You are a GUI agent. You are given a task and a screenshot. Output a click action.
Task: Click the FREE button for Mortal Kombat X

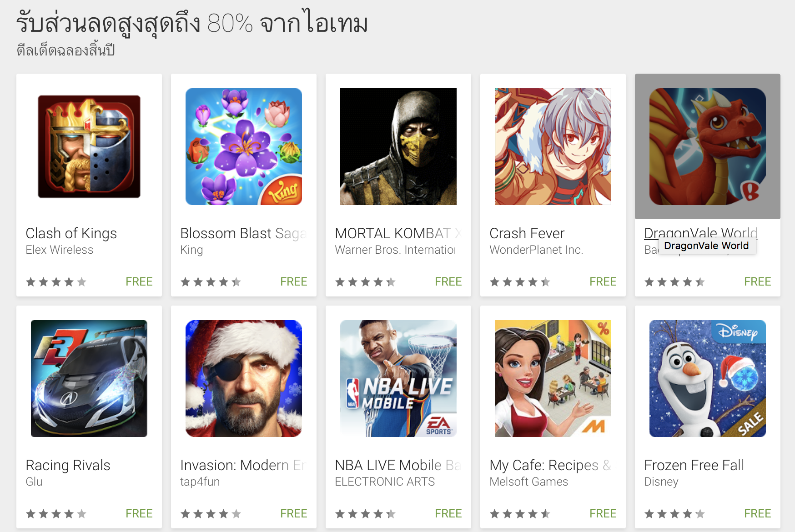tap(448, 281)
